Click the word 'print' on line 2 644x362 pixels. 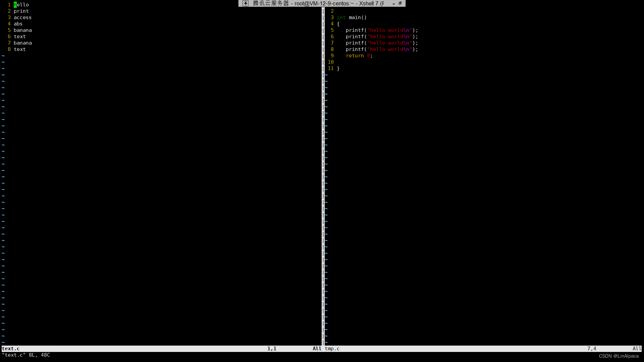point(21,11)
